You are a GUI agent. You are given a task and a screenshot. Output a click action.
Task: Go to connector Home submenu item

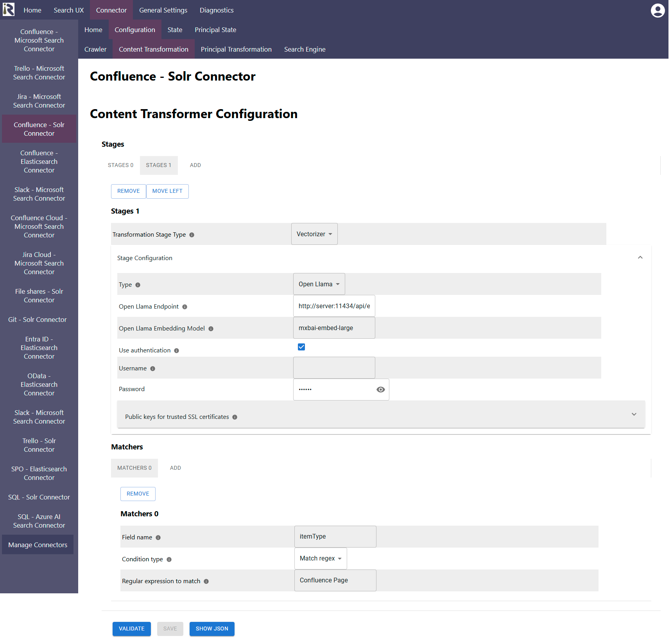[93, 30]
